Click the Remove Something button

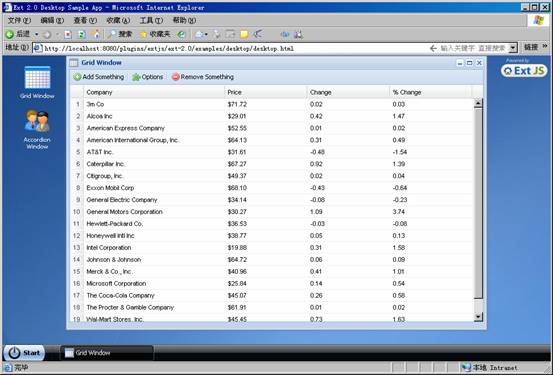[203, 77]
